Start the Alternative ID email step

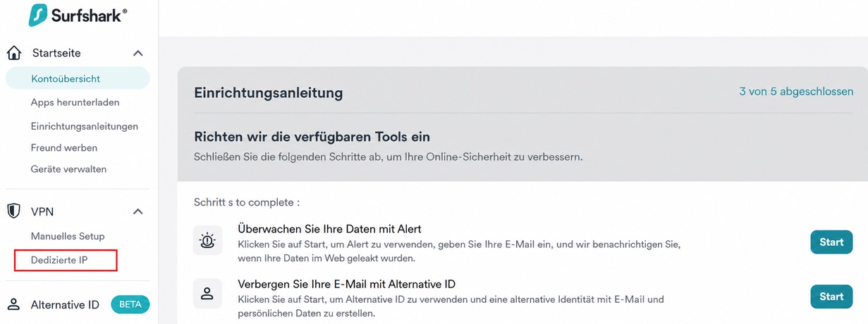pos(831,297)
